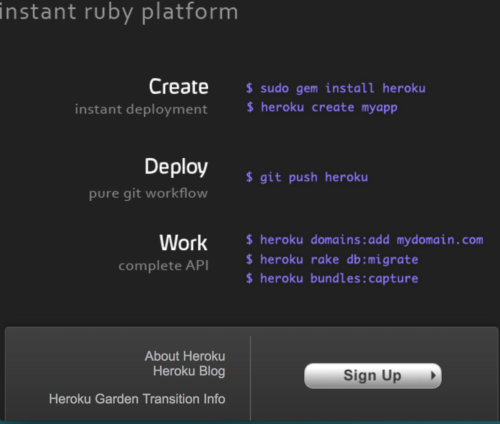500x424 pixels.
Task: Select the Deploy heading
Action: 176,167
